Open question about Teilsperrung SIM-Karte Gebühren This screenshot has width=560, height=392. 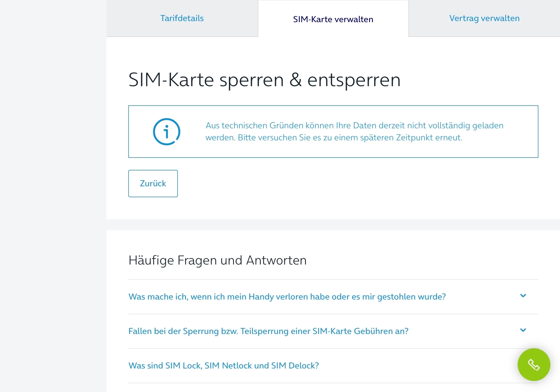(x=268, y=331)
